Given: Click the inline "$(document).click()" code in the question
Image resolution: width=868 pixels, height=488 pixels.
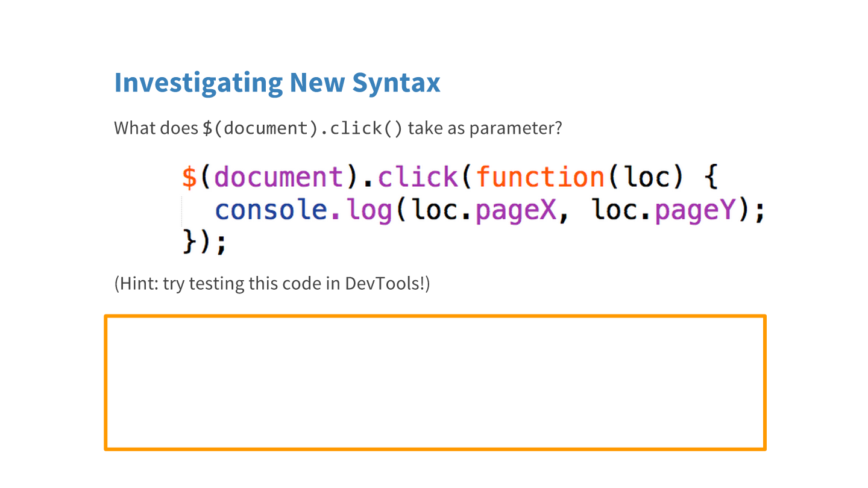Looking at the screenshot, I should [x=303, y=128].
